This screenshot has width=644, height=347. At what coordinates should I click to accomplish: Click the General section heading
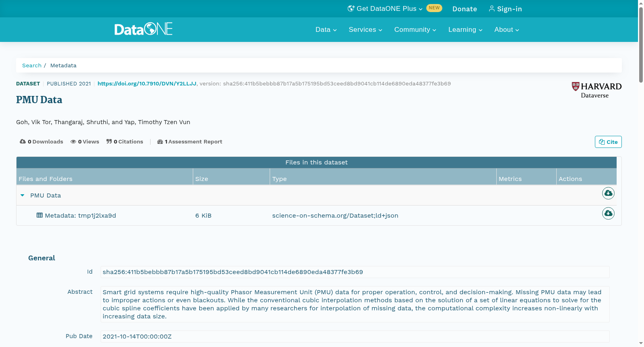click(x=41, y=258)
